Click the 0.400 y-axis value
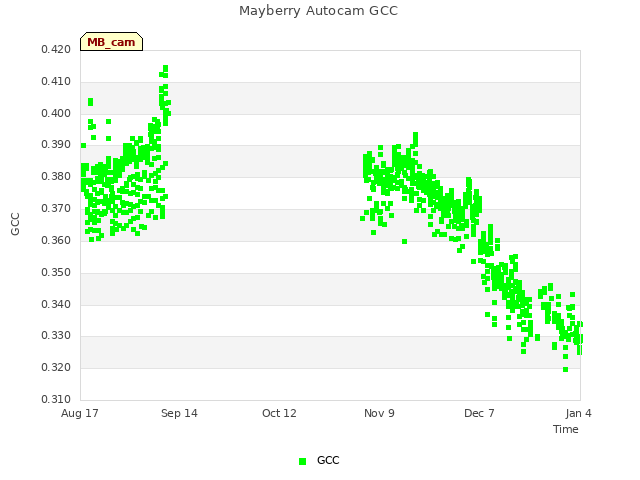The image size is (640, 480). click(56, 113)
